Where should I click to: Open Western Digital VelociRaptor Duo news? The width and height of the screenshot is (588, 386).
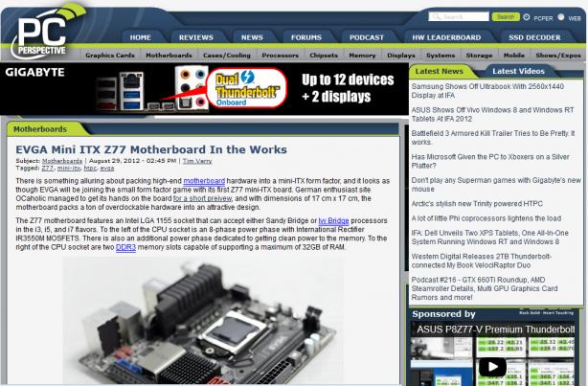point(481,261)
